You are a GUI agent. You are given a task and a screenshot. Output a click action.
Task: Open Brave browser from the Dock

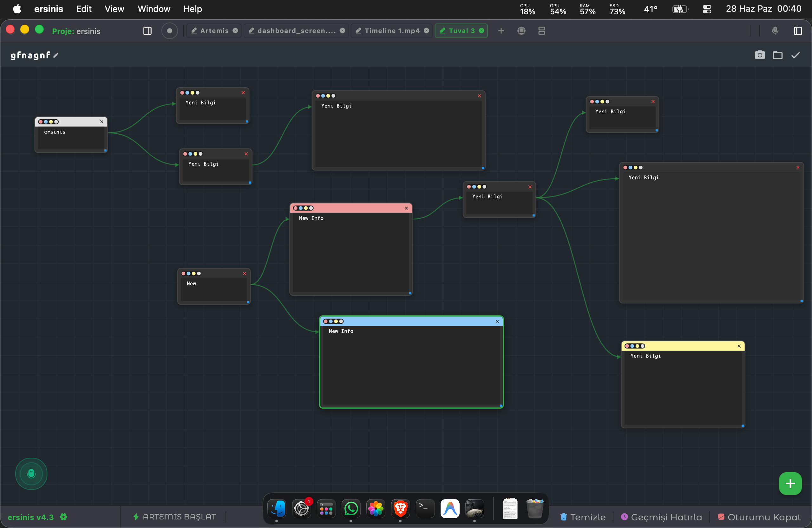(400, 509)
